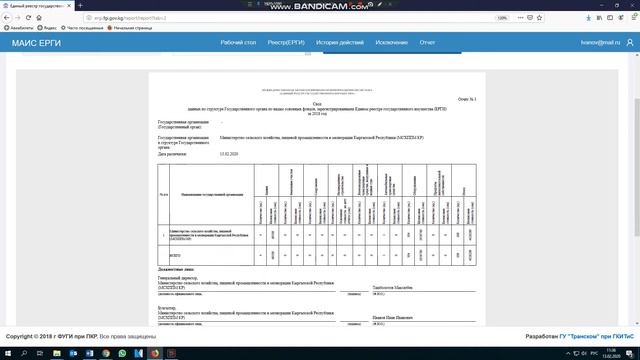The image size is (640, 360).
Task: Open the Windows notification center icon
Action: pos(629,353)
